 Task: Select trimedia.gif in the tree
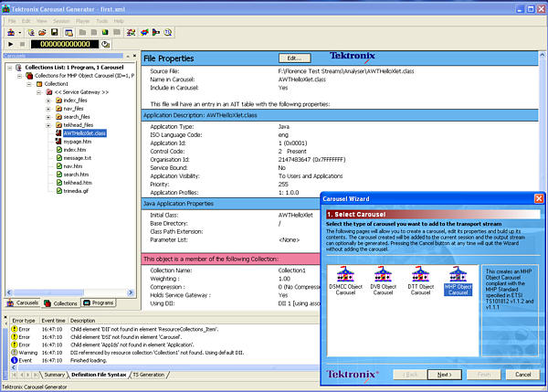[x=76, y=191]
